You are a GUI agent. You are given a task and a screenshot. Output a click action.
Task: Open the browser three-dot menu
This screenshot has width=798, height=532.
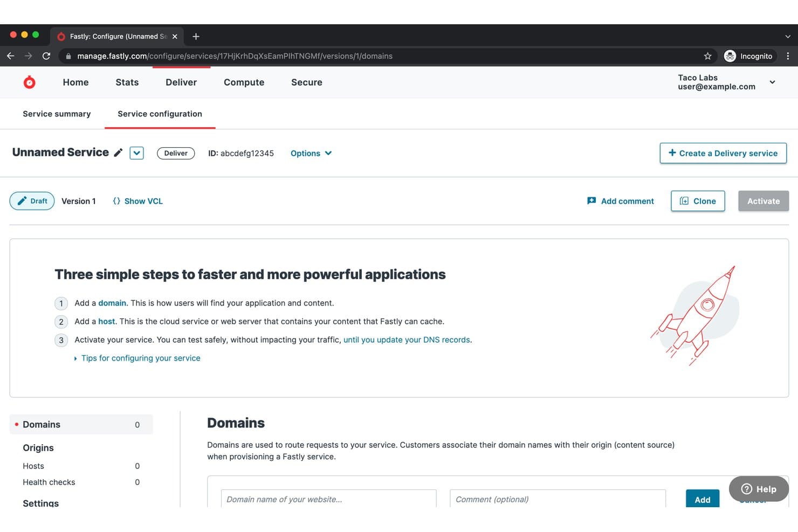[788, 56]
